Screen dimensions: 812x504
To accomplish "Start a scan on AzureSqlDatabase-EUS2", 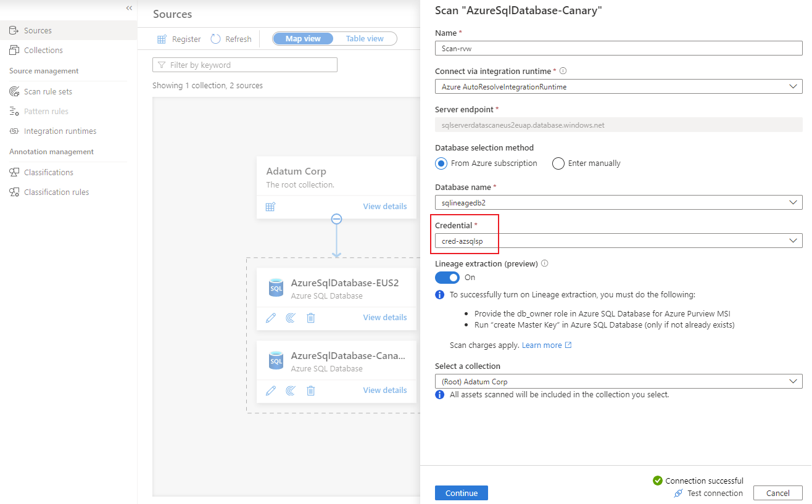I will point(291,317).
